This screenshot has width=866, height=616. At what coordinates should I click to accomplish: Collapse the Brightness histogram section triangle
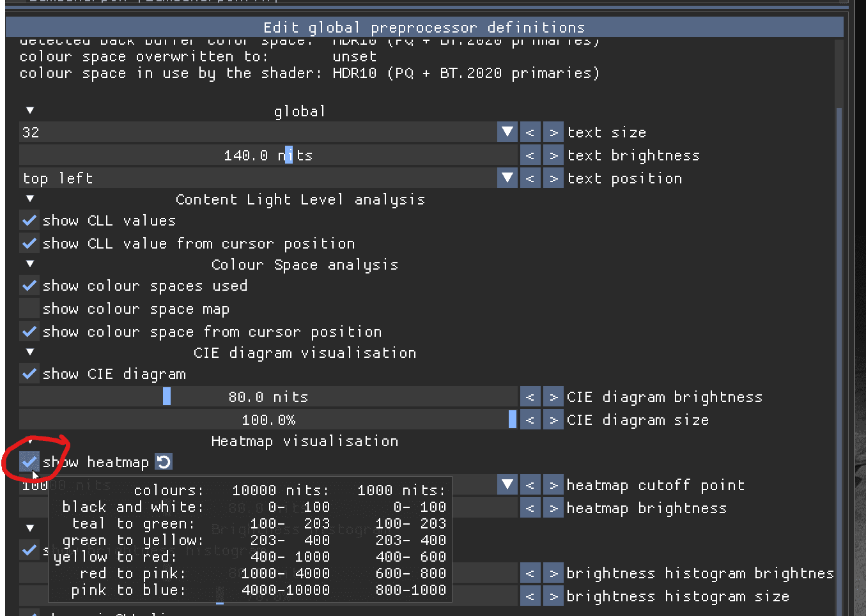[x=30, y=528]
